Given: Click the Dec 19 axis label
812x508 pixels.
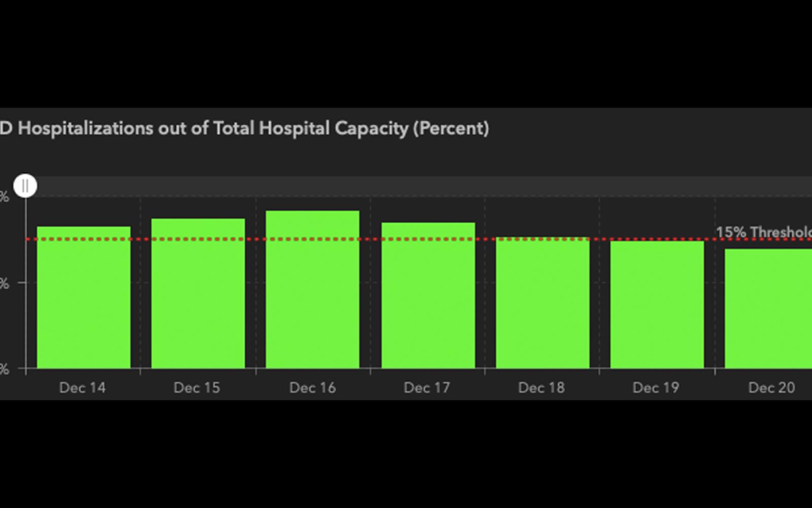Looking at the screenshot, I should coord(656,388).
